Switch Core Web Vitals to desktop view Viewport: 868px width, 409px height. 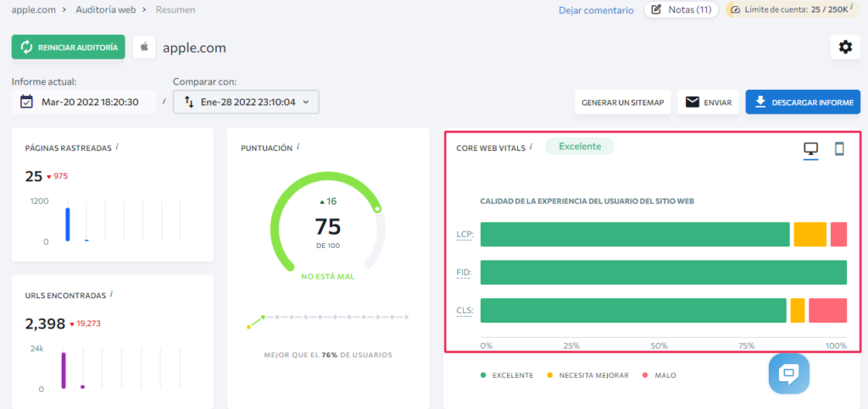(810, 149)
